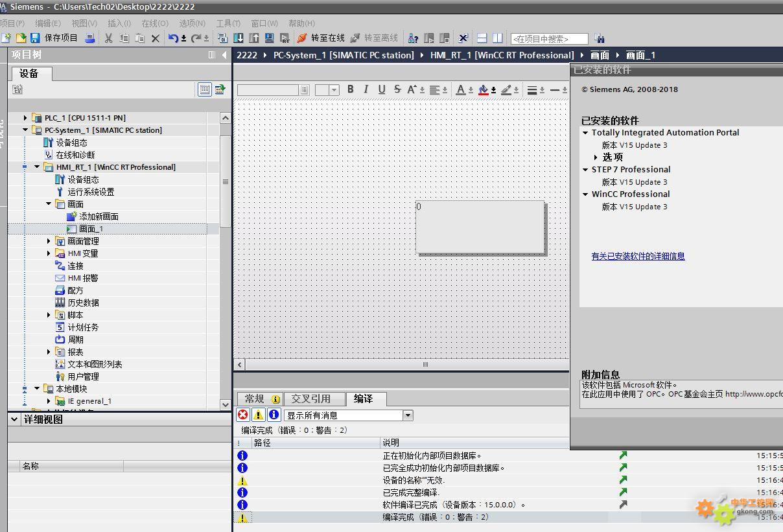Pick line border color pen
The image size is (783, 532).
pos(506,89)
